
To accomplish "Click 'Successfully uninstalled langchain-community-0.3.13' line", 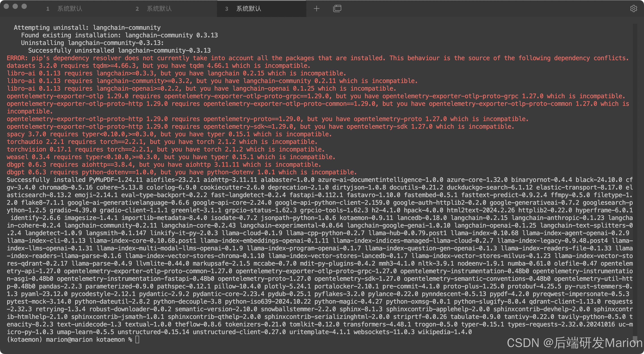I will point(119,50).
